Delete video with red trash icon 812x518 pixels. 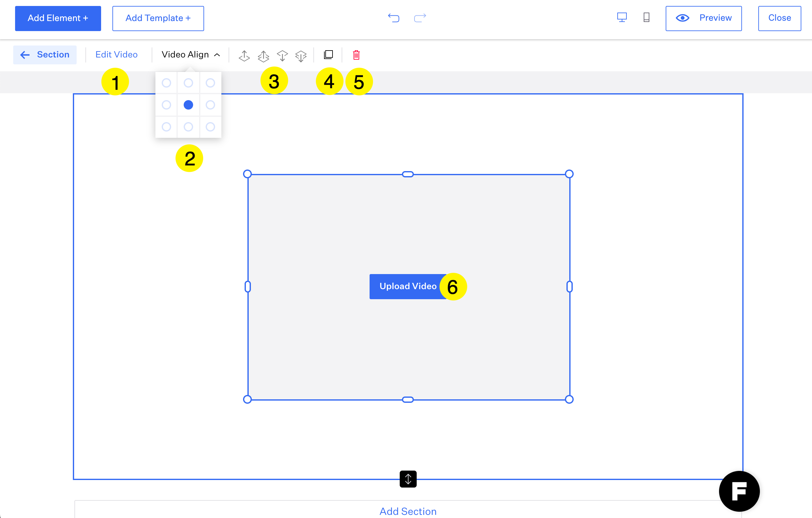coord(356,55)
